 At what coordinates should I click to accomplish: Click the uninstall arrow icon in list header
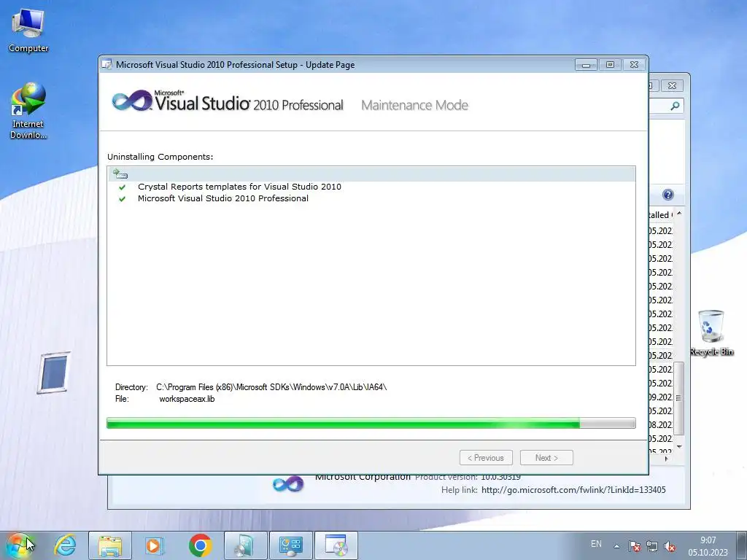(x=120, y=174)
